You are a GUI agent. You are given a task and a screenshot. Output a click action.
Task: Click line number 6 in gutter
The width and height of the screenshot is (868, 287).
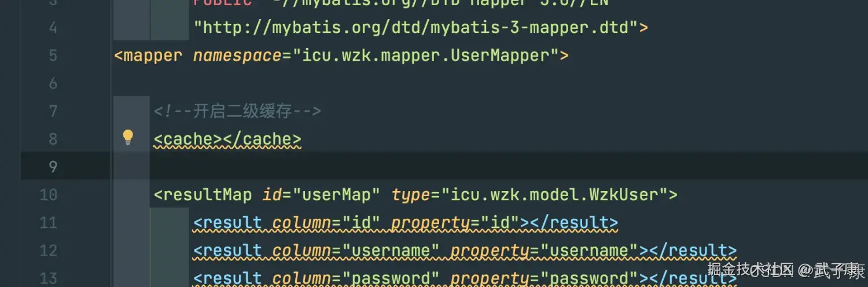click(53, 83)
